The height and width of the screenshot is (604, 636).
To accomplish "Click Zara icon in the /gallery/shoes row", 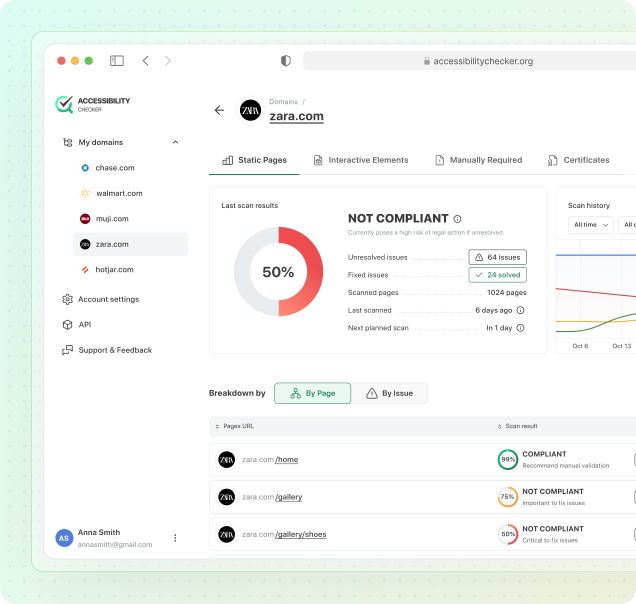I will coord(227,534).
